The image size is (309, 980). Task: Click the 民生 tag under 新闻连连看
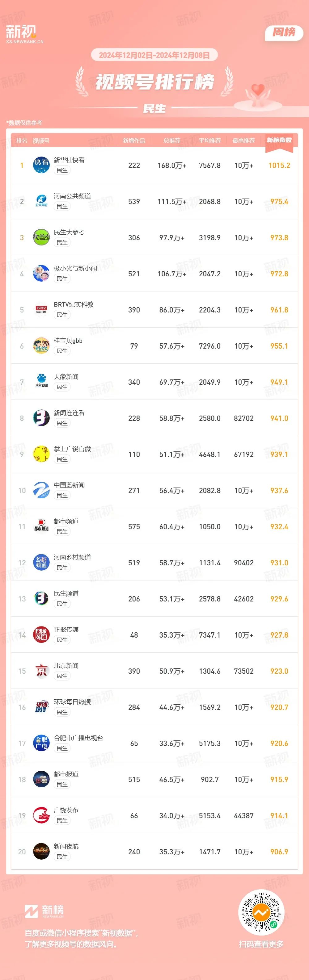(62, 423)
